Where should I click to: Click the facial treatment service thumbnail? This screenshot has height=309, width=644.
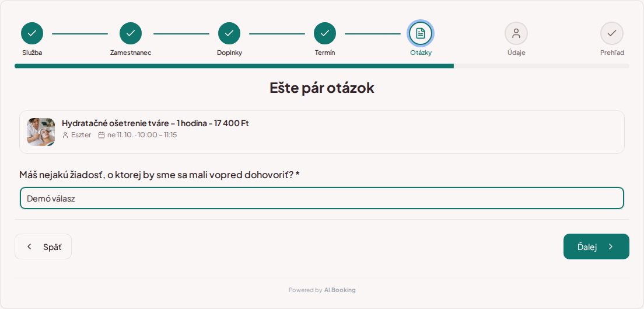coord(41,132)
